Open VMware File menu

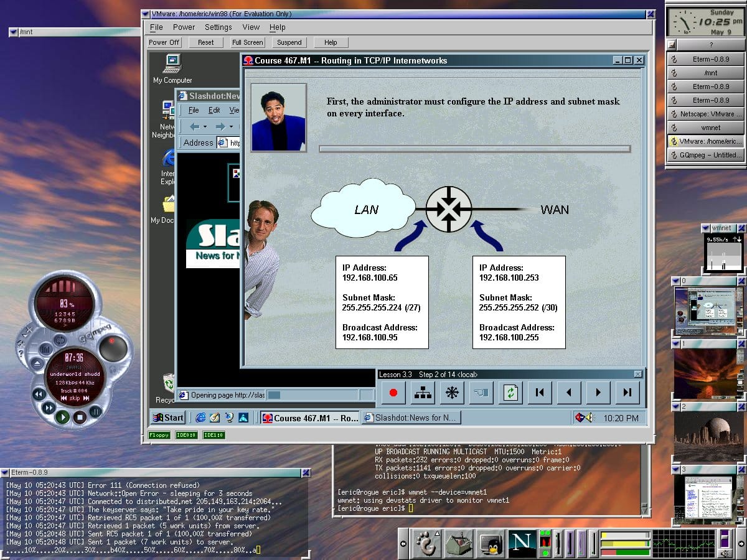(156, 27)
